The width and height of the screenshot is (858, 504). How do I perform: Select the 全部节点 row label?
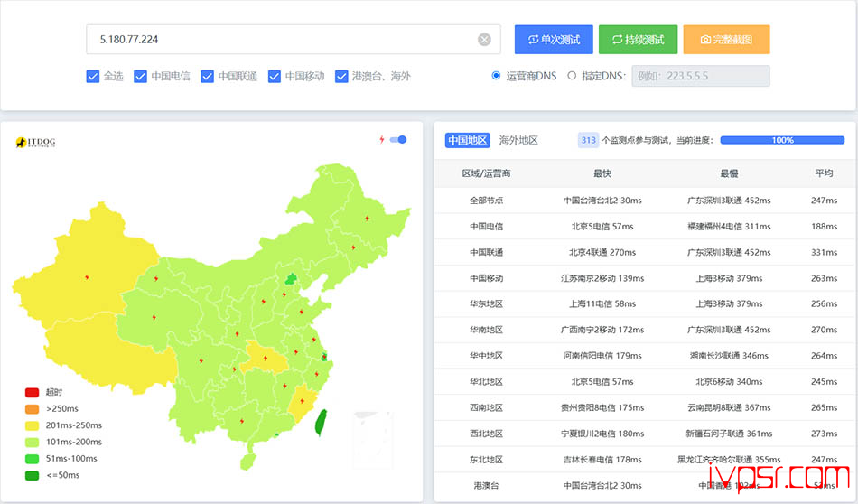(x=486, y=201)
